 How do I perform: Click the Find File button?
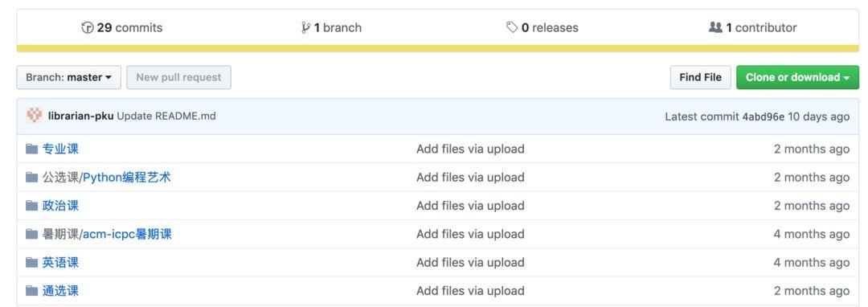(x=700, y=77)
